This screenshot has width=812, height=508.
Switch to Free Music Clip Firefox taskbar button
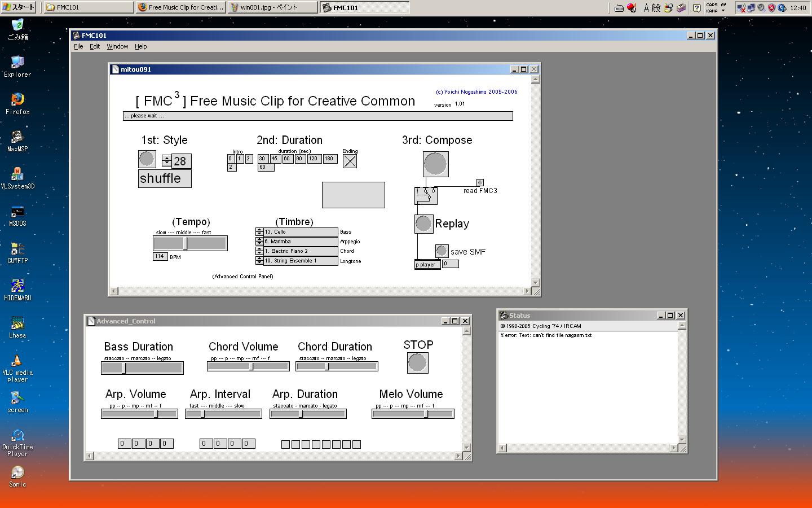[x=180, y=7]
